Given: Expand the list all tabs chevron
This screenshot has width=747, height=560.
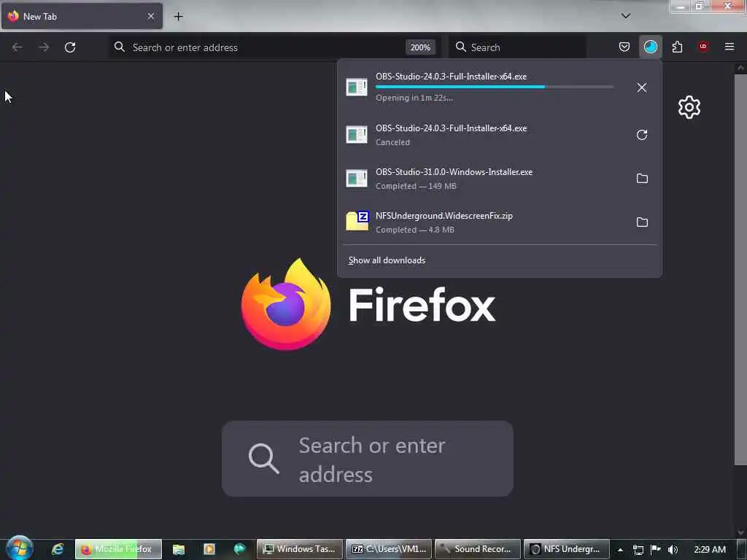Looking at the screenshot, I should (x=626, y=16).
